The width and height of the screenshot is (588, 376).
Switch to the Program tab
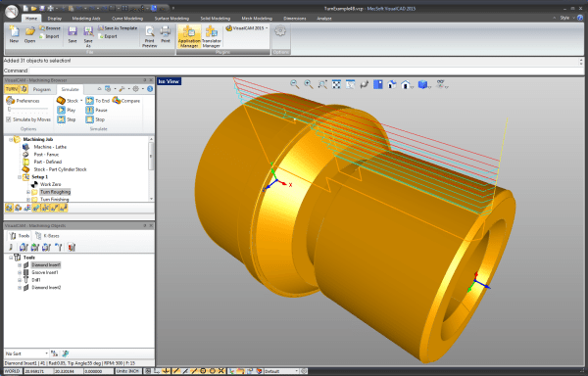point(41,89)
